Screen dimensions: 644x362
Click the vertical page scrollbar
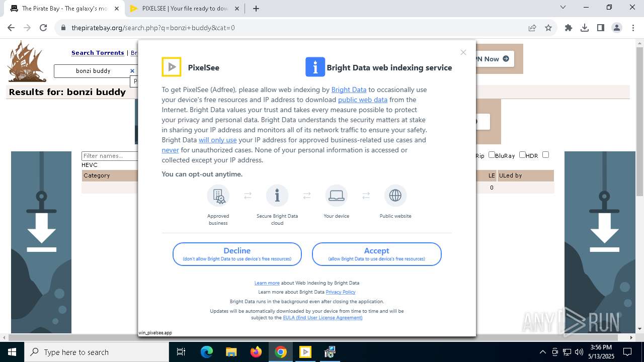click(639, 121)
